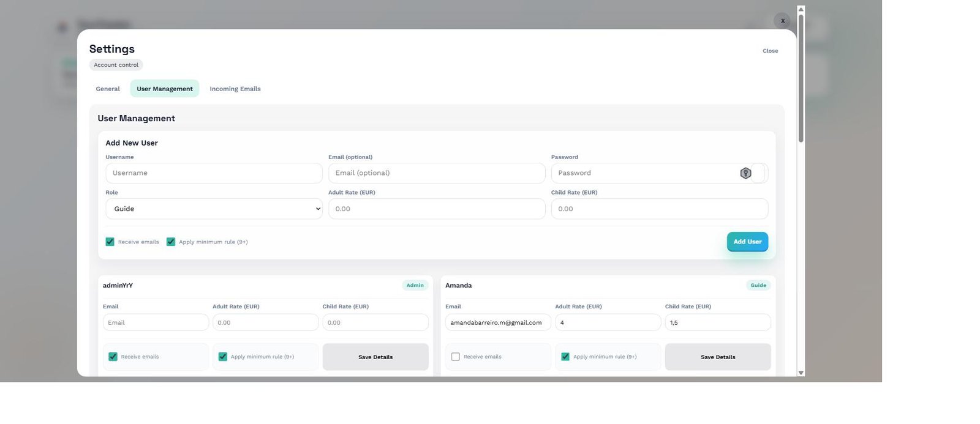Click the password manager shield icon
The image size is (980, 424).
[x=745, y=173]
